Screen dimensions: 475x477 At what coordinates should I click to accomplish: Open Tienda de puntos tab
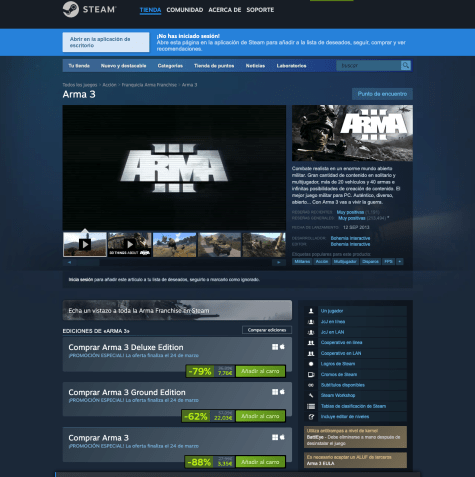[x=214, y=66]
